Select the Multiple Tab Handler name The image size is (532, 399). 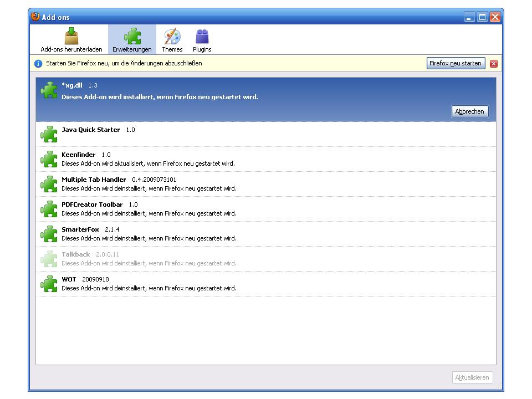pyautogui.click(x=94, y=180)
